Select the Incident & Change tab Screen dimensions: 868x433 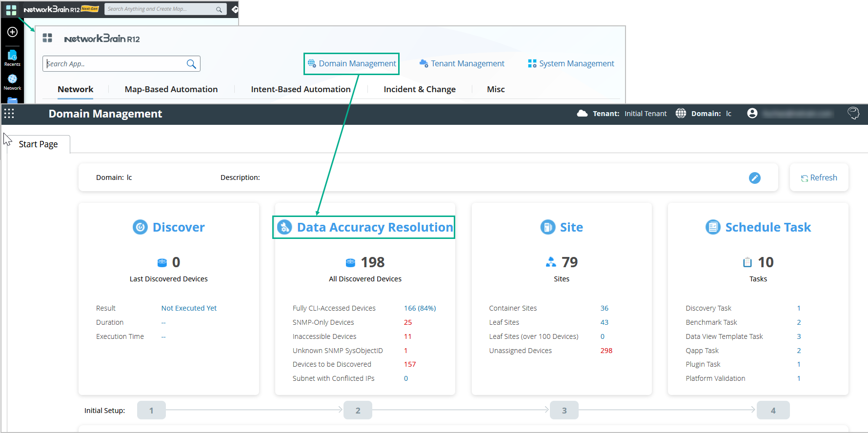coord(420,89)
